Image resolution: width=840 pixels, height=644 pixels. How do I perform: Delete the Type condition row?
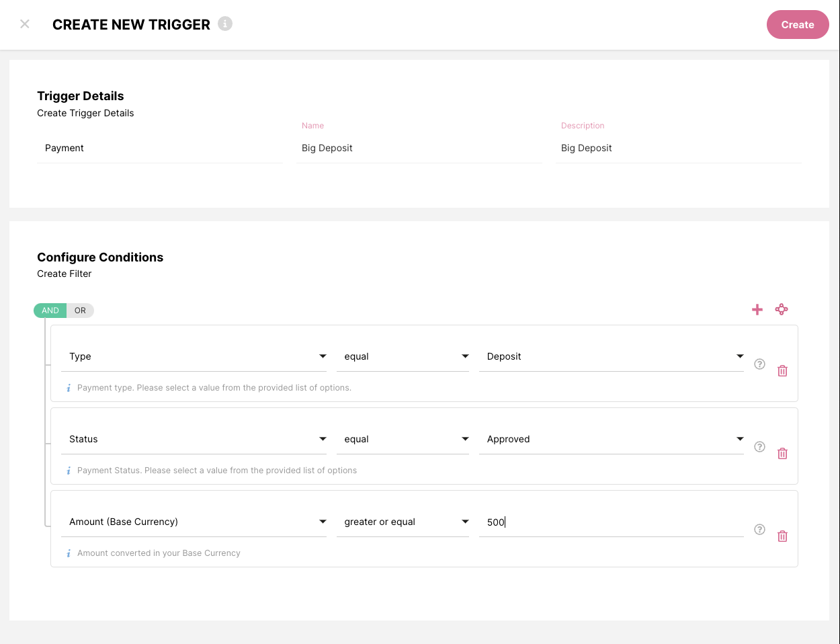tap(782, 371)
